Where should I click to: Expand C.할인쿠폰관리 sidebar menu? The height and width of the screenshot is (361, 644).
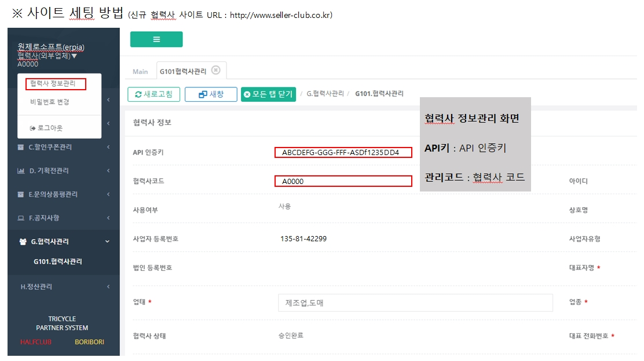(x=50, y=147)
